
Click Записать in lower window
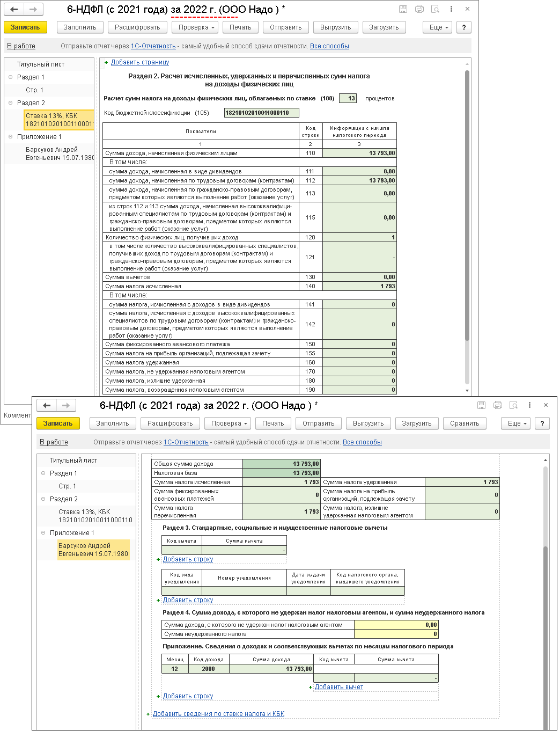coord(58,423)
